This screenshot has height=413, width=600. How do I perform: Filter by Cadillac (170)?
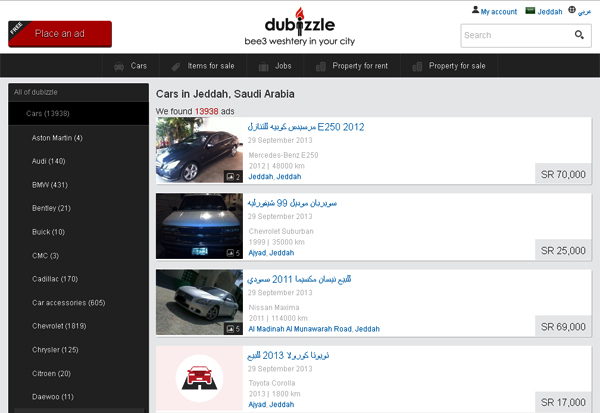tap(55, 279)
